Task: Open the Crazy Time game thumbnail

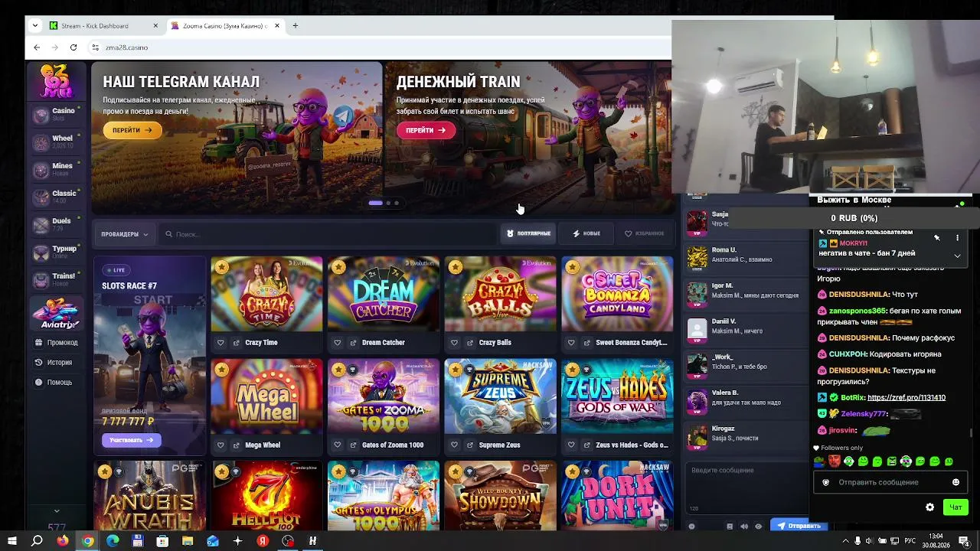Action: [x=266, y=294]
